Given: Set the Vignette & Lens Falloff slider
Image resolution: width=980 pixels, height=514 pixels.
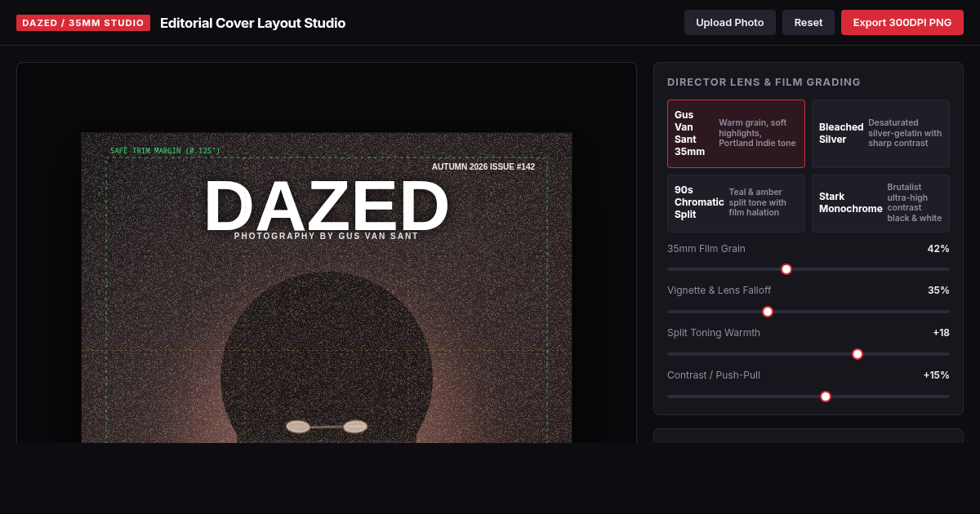Looking at the screenshot, I should coord(808,312).
